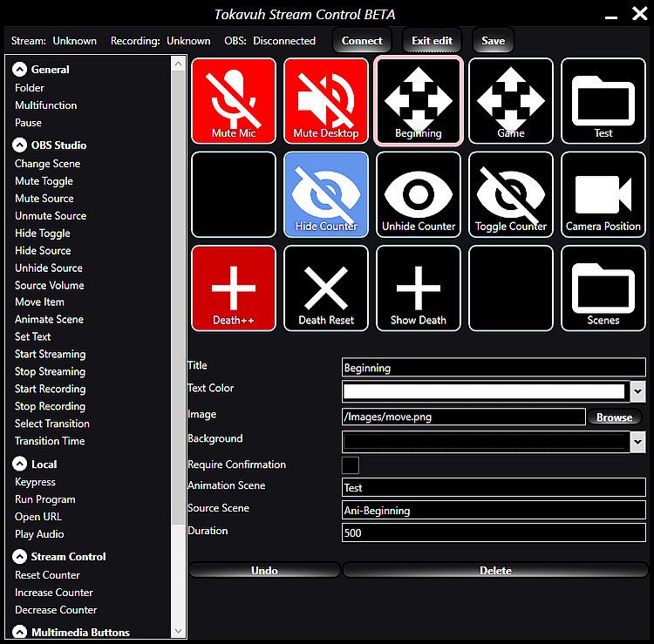The height and width of the screenshot is (644, 654).
Task: Click the Duration input field
Action: [494, 532]
